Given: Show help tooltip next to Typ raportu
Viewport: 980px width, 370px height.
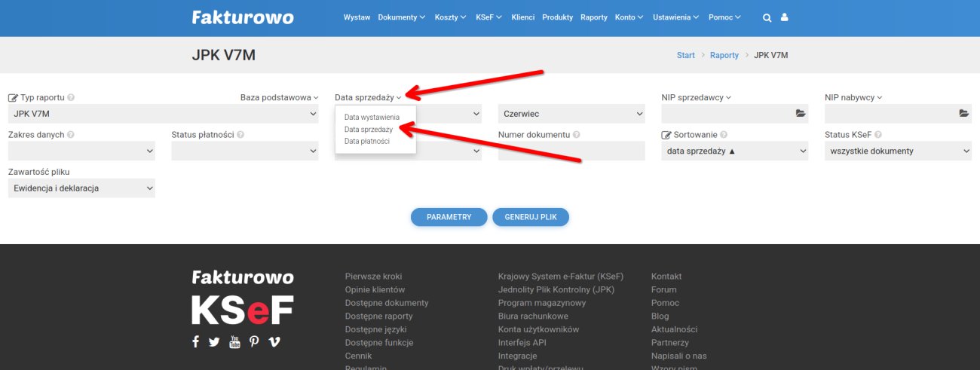Looking at the screenshot, I should click(x=71, y=98).
